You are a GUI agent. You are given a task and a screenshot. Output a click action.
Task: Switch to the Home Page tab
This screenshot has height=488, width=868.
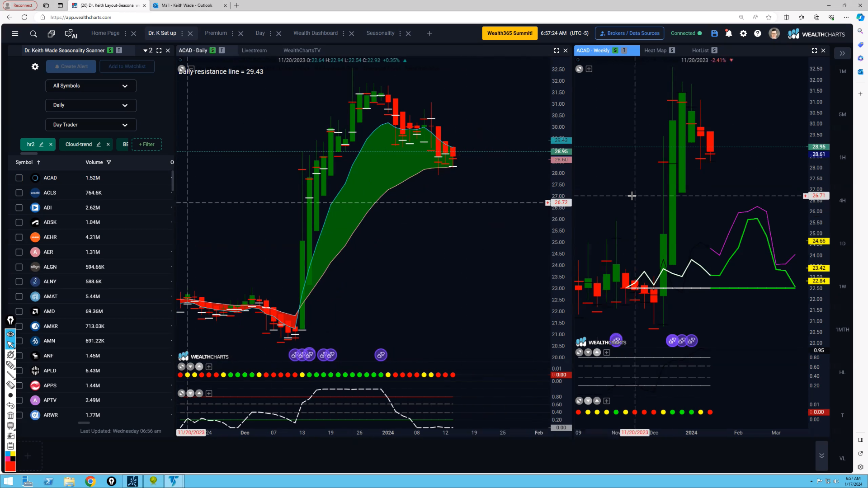point(105,33)
